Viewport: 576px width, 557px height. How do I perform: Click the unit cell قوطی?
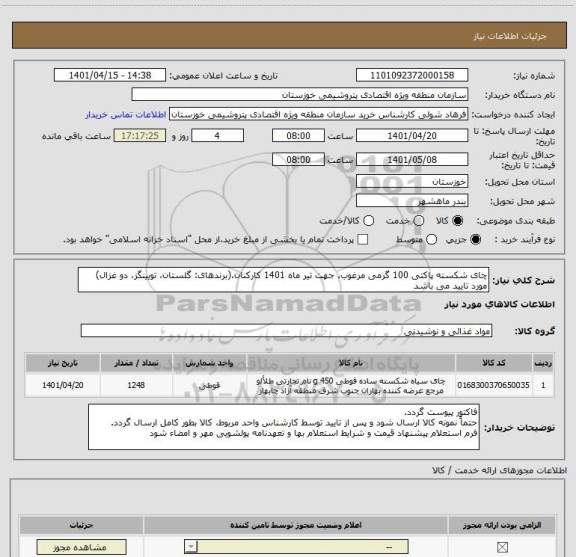(209, 385)
